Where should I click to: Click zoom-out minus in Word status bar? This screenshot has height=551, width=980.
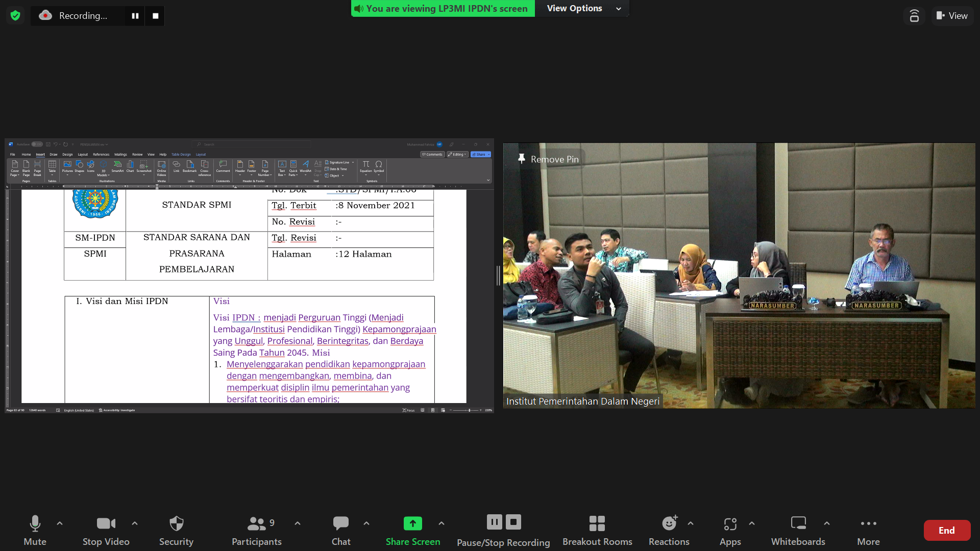(x=451, y=410)
